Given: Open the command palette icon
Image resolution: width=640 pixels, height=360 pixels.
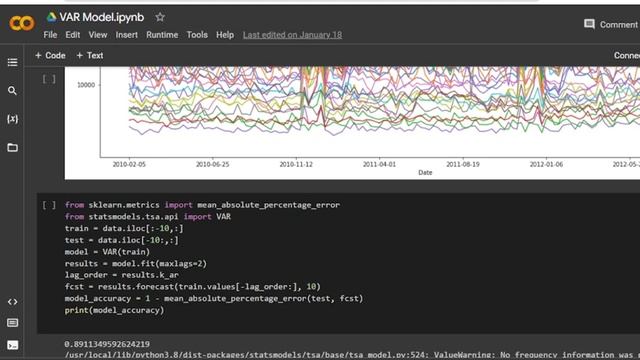Looking at the screenshot, I should pos(12,323).
